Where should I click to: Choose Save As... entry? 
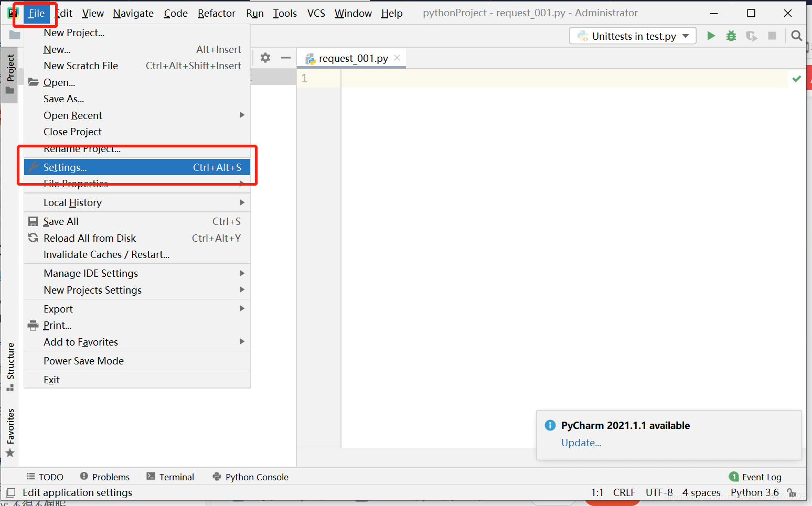tap(137, 99)
